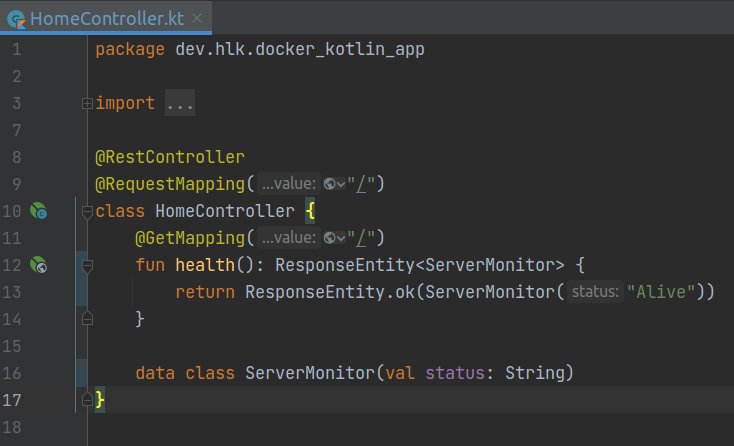Click the @RestController annotation
734x446 pixels.
click(x=169, y=157)
